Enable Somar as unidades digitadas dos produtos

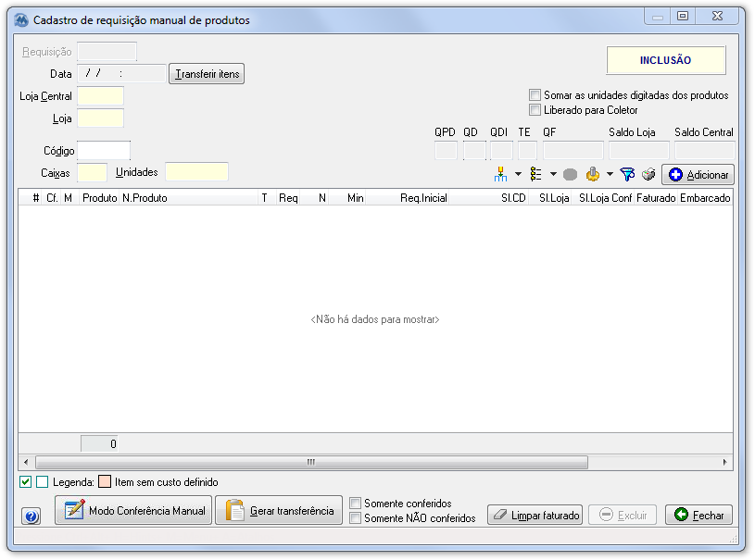click(535, 94)
